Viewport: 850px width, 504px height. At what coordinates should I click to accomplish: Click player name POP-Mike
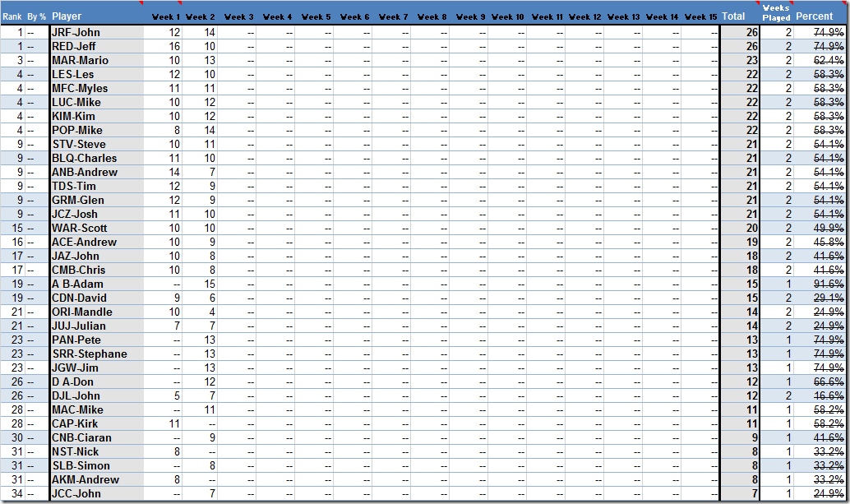77,131
